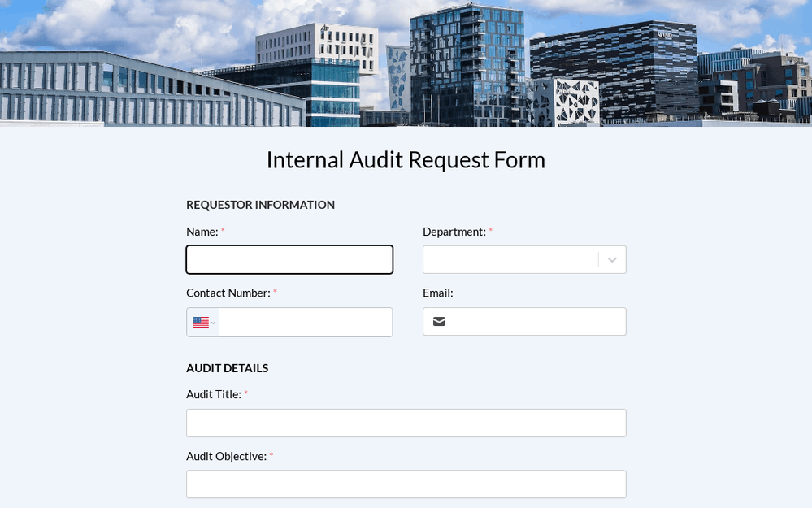Click into the Email text box
The width and height of the screenshot is (812, 508).
(536, 322)
